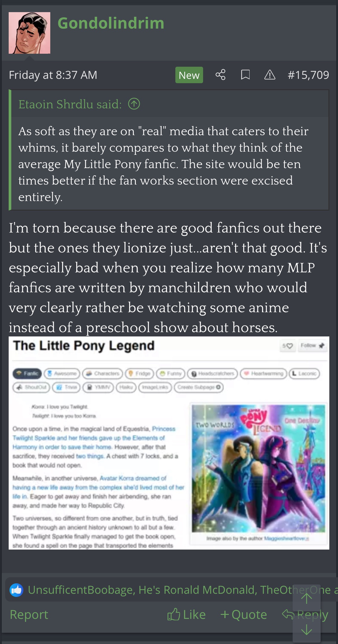Click the down-arrow button to go to the bottom
The width and height of the screenshot is (338, 644).
tap(307, 629)
